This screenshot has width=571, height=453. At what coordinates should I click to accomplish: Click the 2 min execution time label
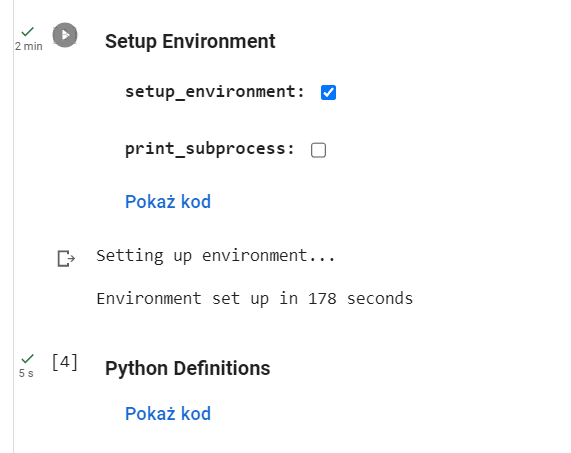coord(29,46)
